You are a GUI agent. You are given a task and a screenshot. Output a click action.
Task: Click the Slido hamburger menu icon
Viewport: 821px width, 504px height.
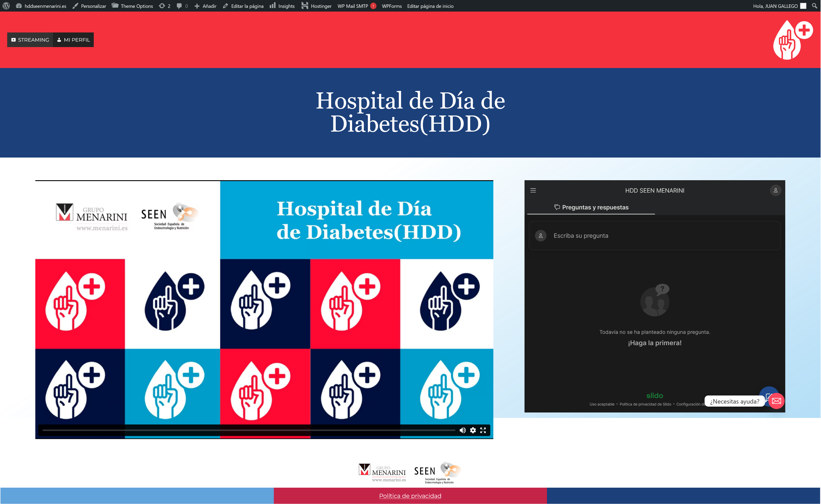[533, 190]
